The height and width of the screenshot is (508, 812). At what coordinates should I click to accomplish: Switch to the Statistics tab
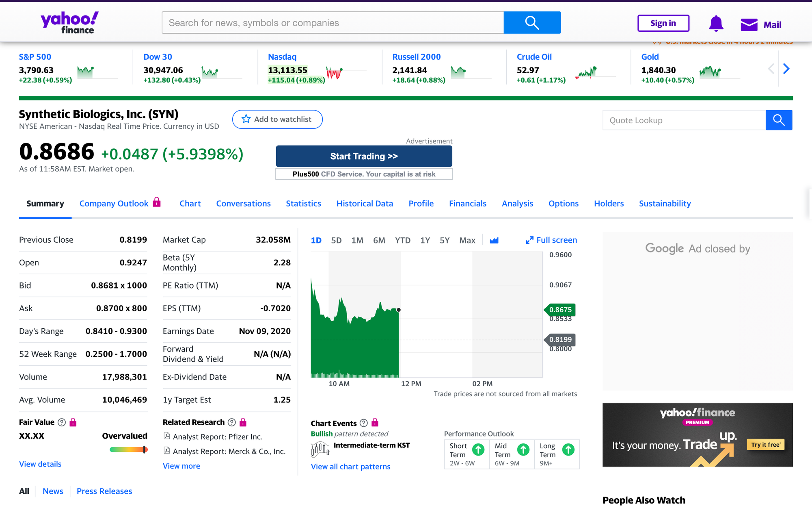pos(303,204)
